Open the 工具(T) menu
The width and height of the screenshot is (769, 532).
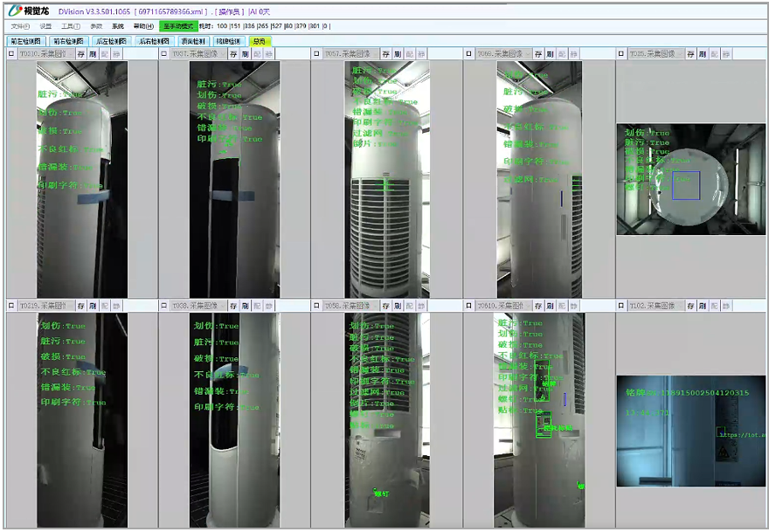coord(71,26)
